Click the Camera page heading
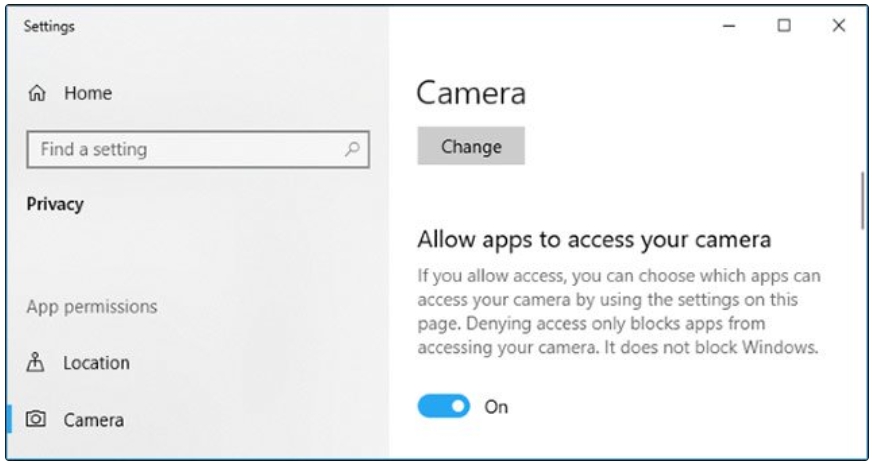873x468 pixels. [470, 94]
